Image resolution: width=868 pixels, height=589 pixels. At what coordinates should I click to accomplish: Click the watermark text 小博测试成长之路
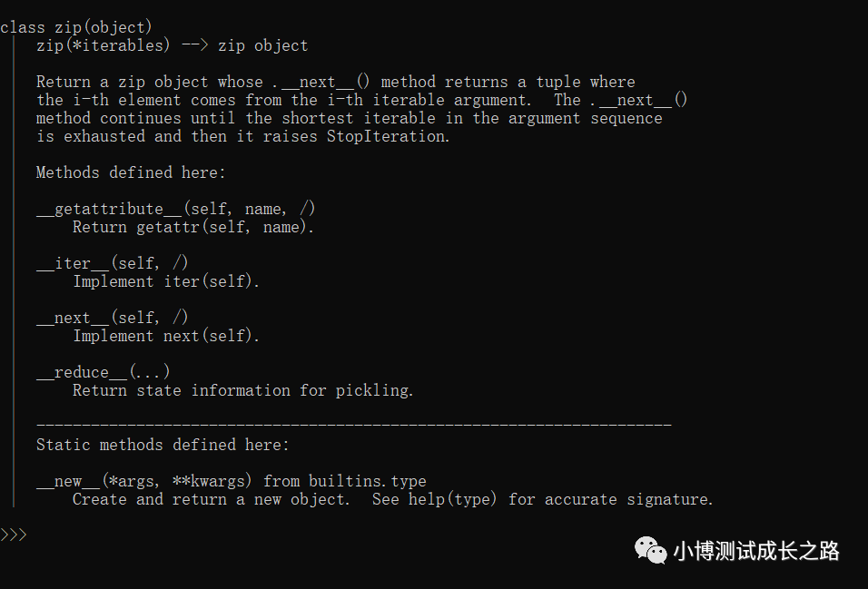pyautogui.click(x=756, y=551)
